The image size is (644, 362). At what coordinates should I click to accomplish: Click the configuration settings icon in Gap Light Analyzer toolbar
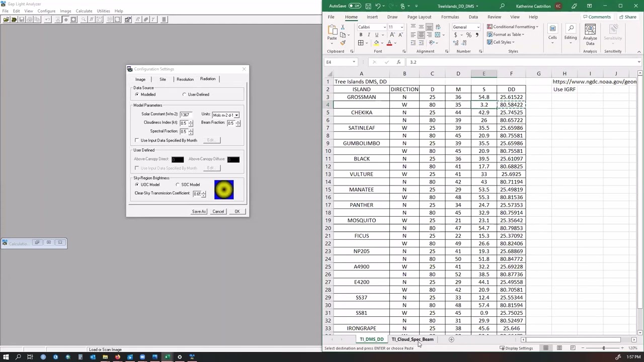tap(128, 20)
